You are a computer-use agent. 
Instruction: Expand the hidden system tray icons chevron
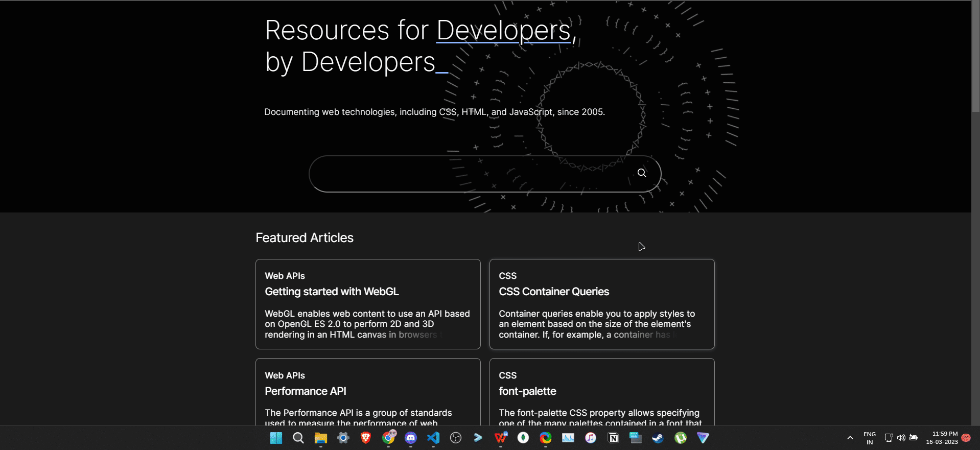click(x=850, y=438)
